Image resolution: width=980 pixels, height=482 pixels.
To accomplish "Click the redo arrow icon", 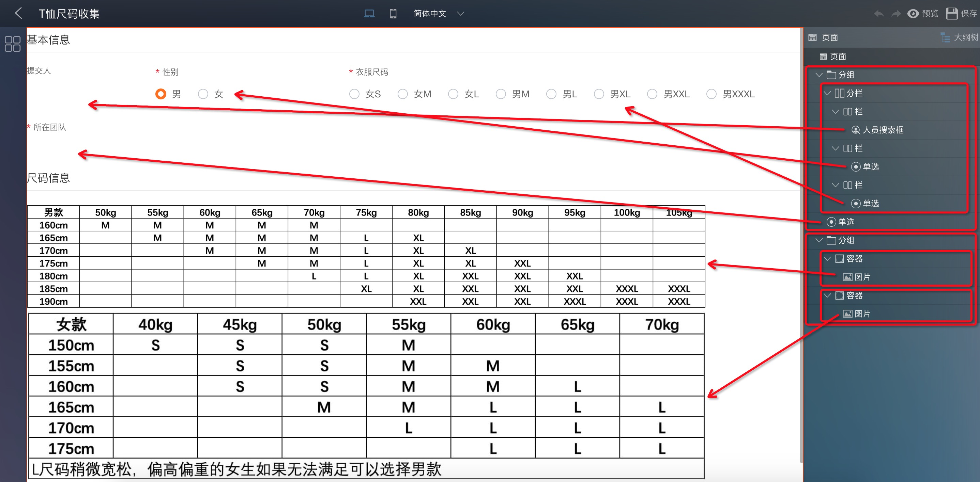I will (896, 14).
